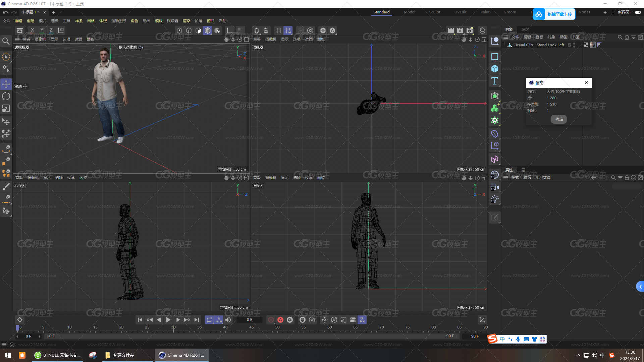Toggle Autokeying red A button

(x=280, y=320)
